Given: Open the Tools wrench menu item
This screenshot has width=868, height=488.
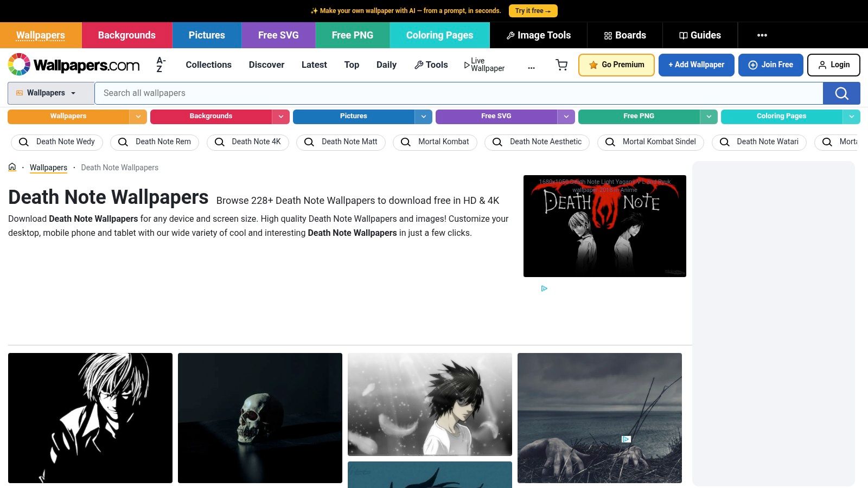Looking at the screenshot, I should 431,65.
